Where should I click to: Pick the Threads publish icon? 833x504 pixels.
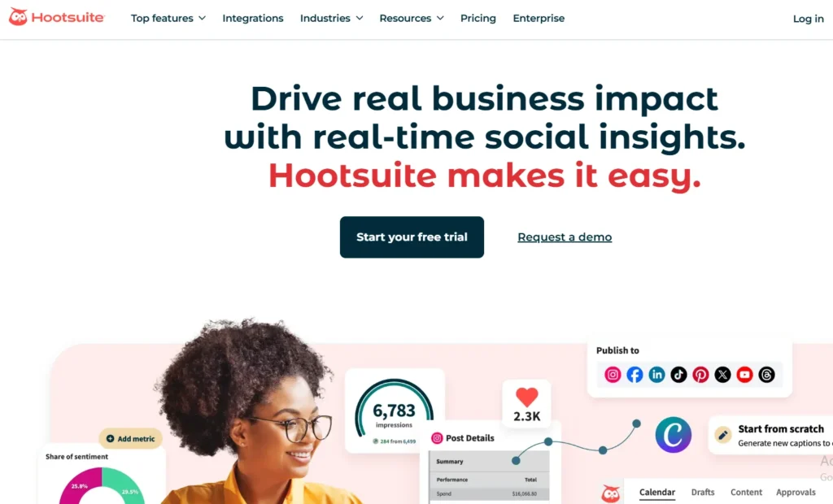[766, 375]
